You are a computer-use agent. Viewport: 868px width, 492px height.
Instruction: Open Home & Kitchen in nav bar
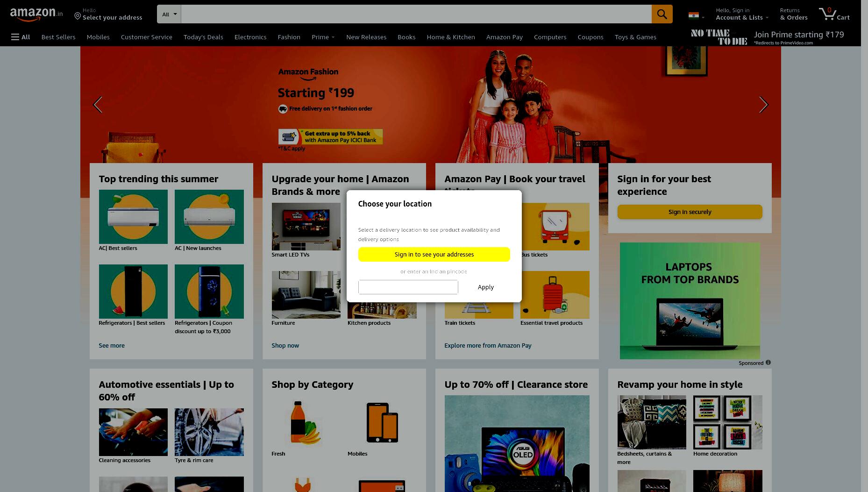tap(451, 37)
